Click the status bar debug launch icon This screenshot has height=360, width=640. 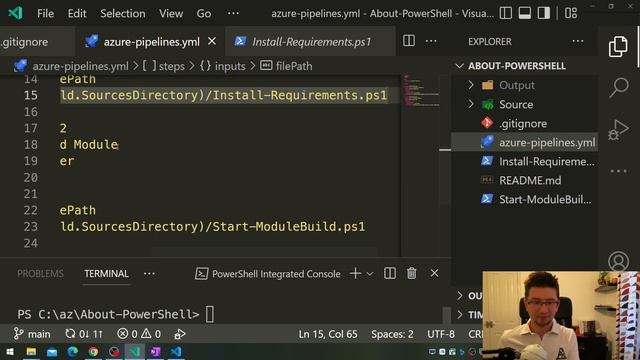click(180, 334)
